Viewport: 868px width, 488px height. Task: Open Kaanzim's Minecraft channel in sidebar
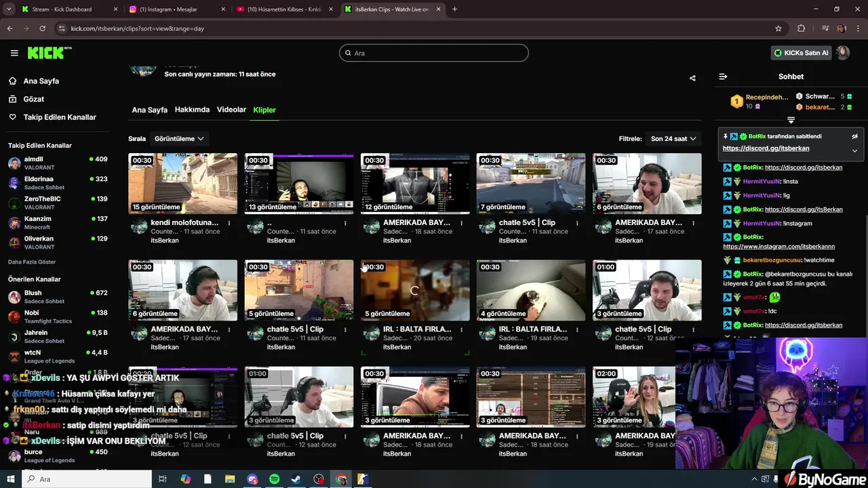click(x=58, y=222)
